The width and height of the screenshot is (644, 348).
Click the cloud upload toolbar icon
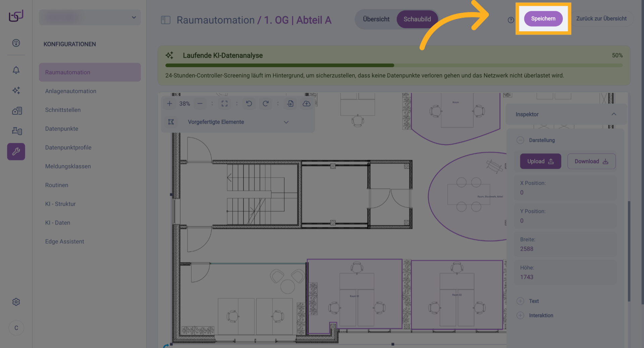[306, 104]
